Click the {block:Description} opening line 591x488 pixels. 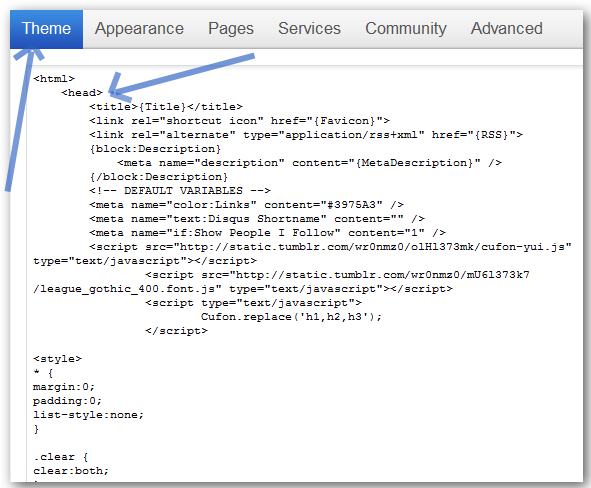[x=155, y=148]
